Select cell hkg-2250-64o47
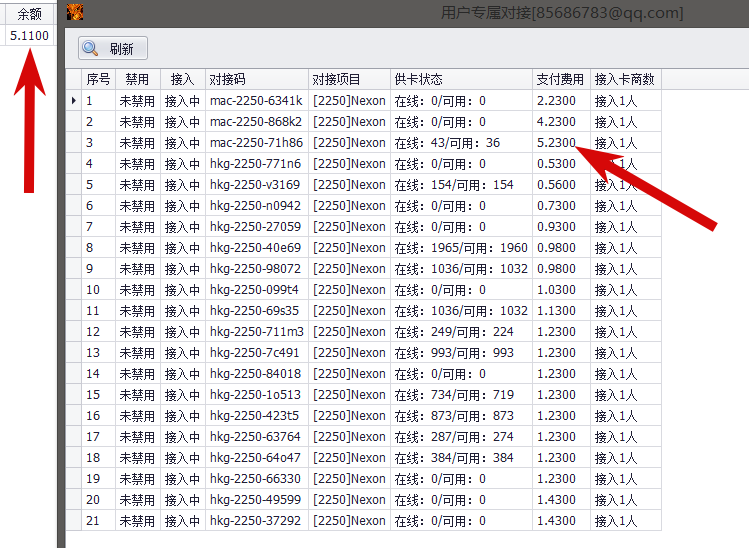749x548 pixels. tap(257, 458)
